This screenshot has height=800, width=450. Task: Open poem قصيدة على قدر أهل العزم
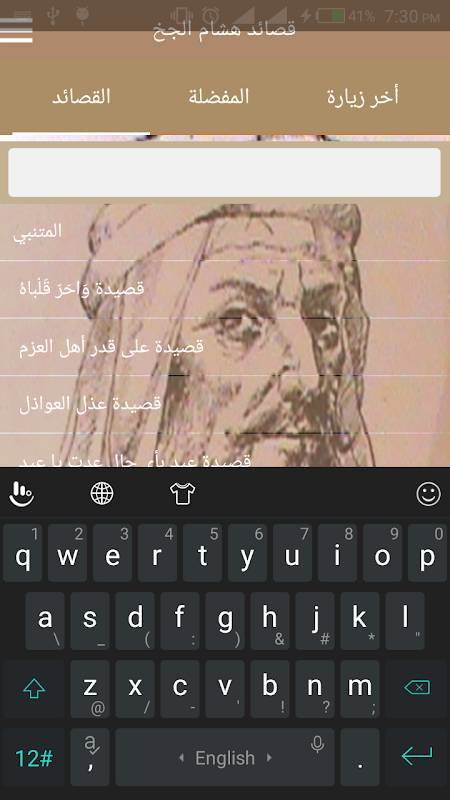tap(225, 347)
